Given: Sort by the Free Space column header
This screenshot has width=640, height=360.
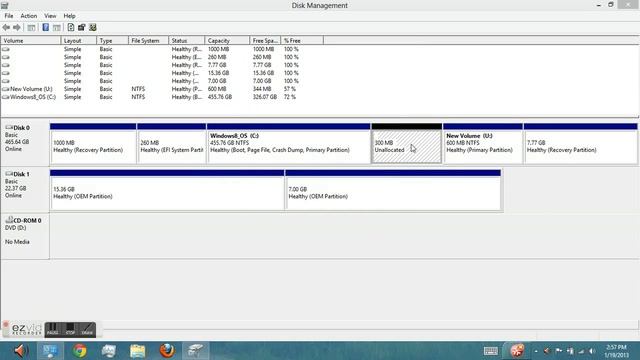Looking at the screenshot, I should [x=265, y=41].
